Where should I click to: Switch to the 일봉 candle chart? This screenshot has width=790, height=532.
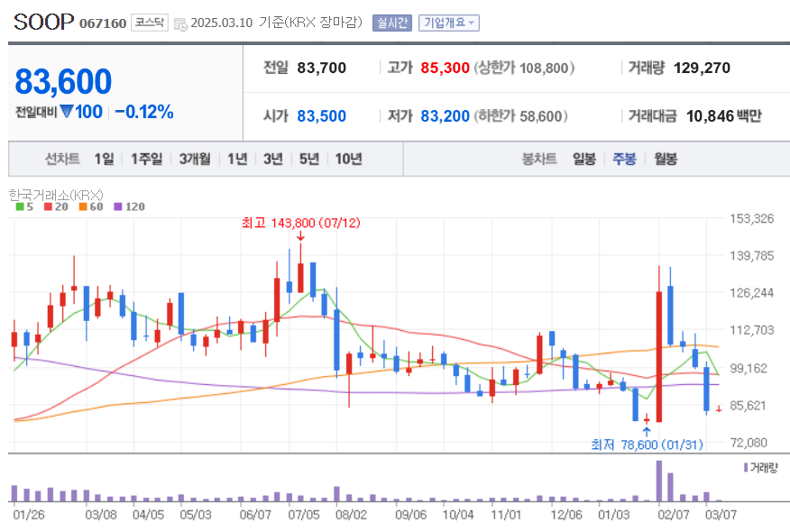(x=584, y=160)
